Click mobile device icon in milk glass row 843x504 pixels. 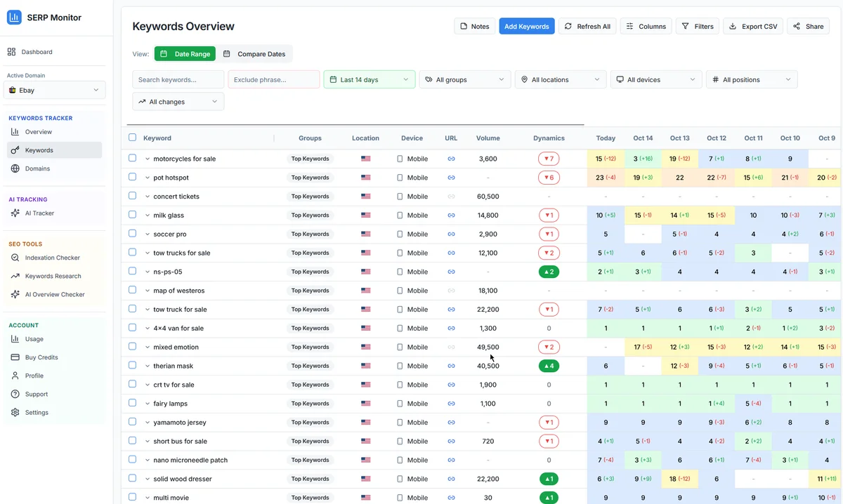400,215
